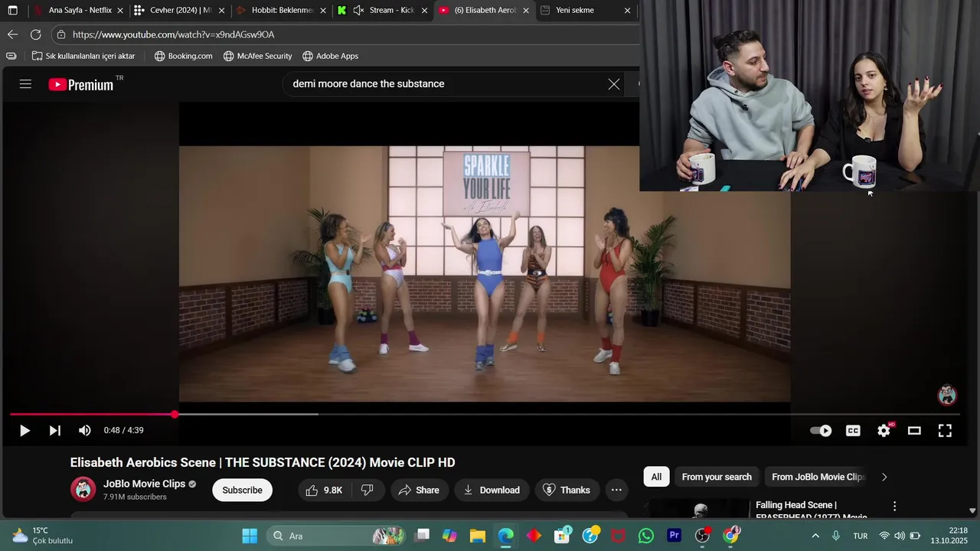Open File Explorer from the taskbar

[x=478, y=536]
